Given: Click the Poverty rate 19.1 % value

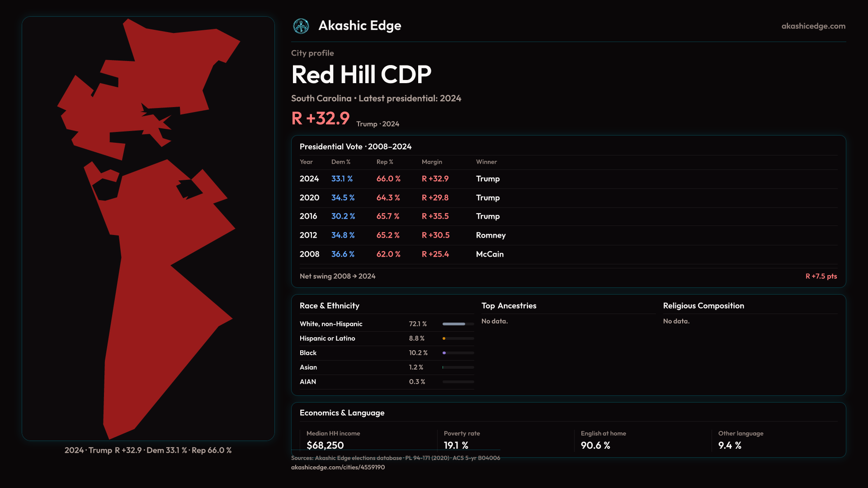Looking at the screenshot, I should pyautogui.click(x=456, y=445).
